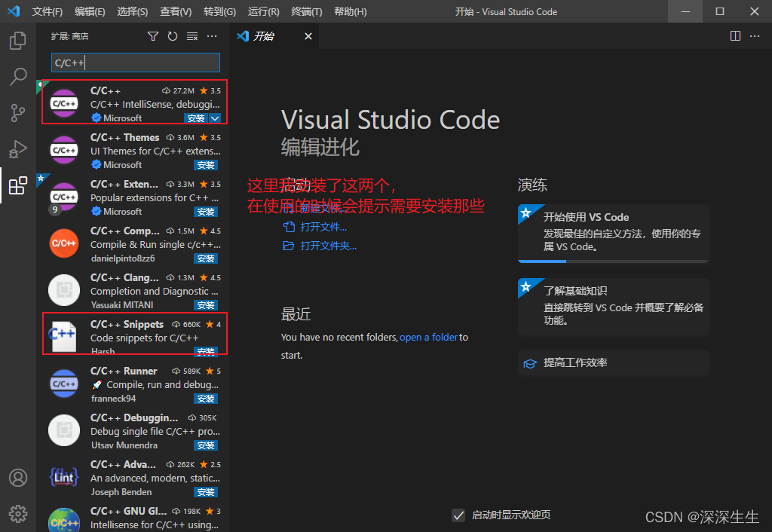Viewport: 772px width, 532px height.
Task: Install the C/C++ Advanced Lint extension
Action: coord(206,492)
